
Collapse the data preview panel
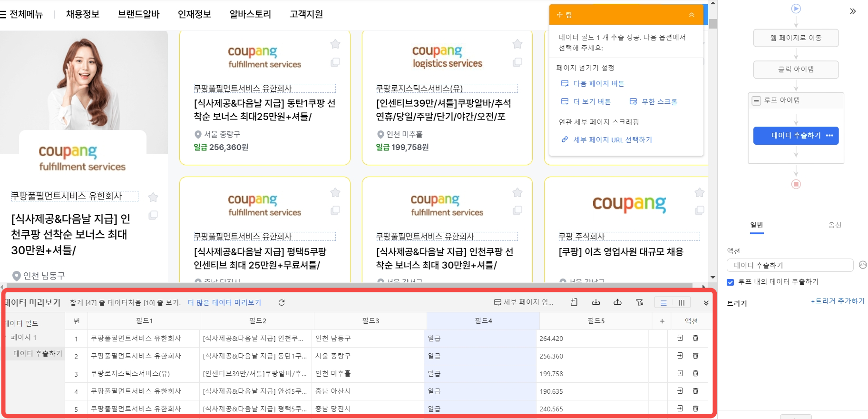click(706, 303)
